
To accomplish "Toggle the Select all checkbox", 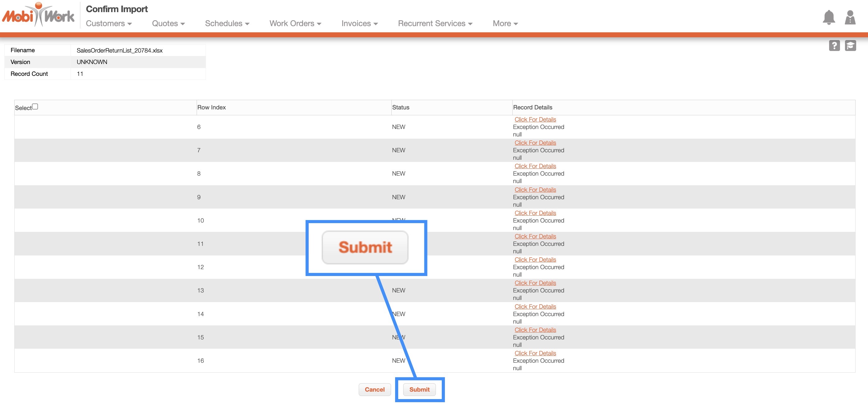I will tap(35, 107).
